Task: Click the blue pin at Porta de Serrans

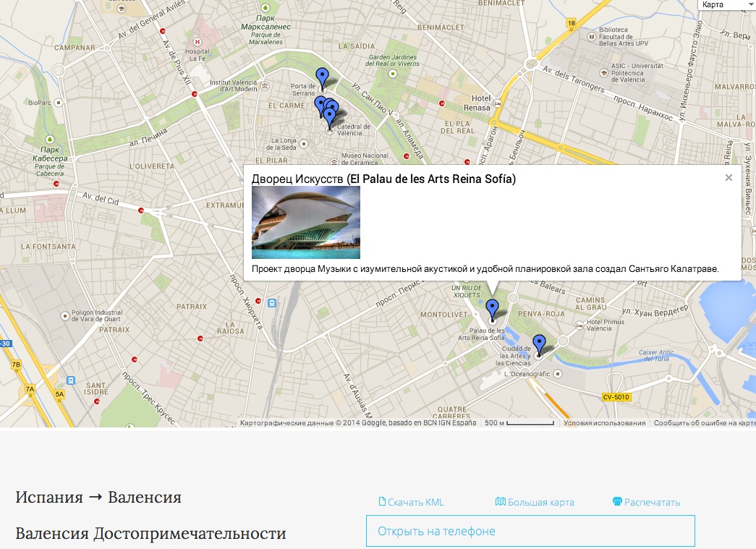Action: [322, 77]
